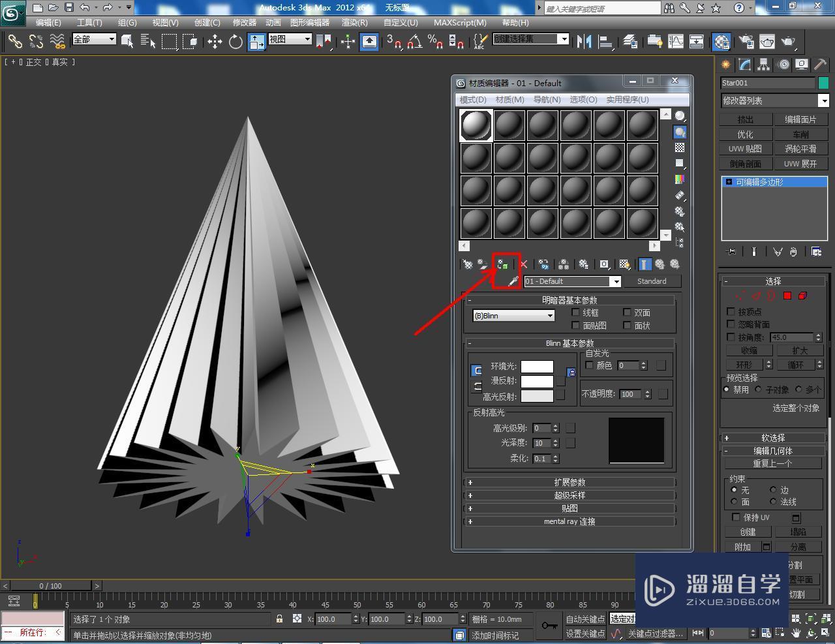Check the 按顶点 option
Image resolution: width=835 pixels, height=644 pixels.
[x=731, y=312]
